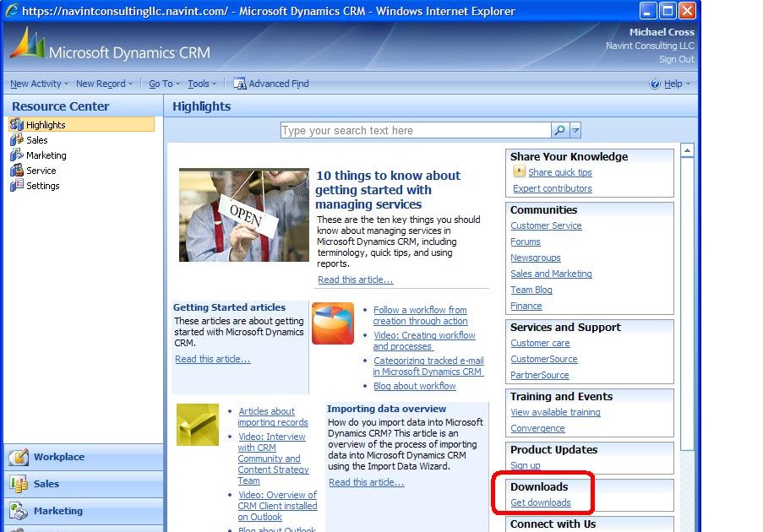Open Follow a workflow from creation link
The height and width of the screenshot is (532, 763).
tap(420, 315)
